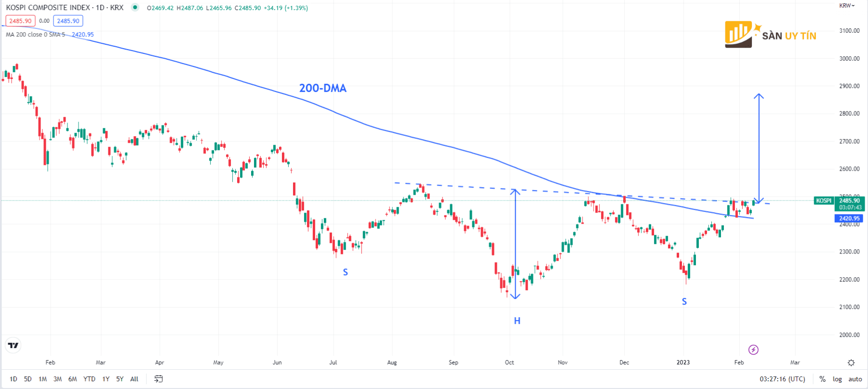Click the blue buy price 2485.90 box
868x389 pixels.
[x=68, y=21]
